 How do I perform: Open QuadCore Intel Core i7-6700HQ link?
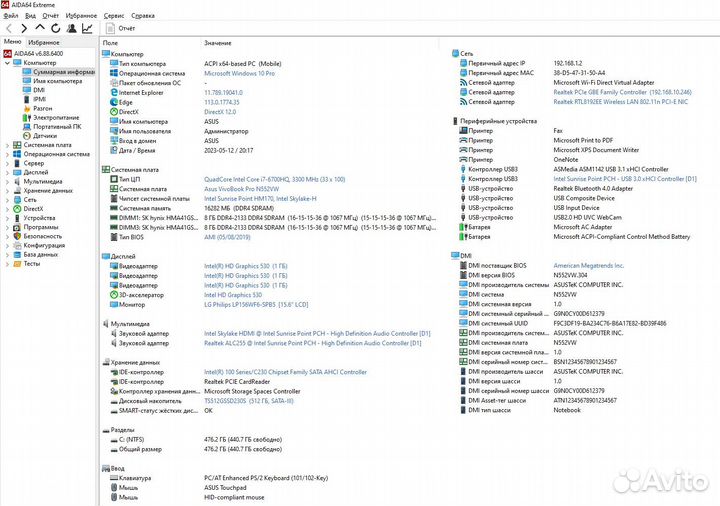[x=275, y=180]
